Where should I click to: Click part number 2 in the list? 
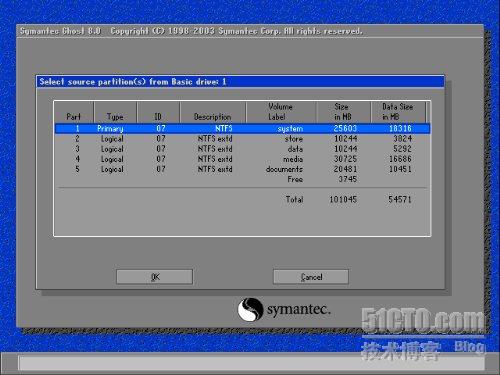pos(77,139)
